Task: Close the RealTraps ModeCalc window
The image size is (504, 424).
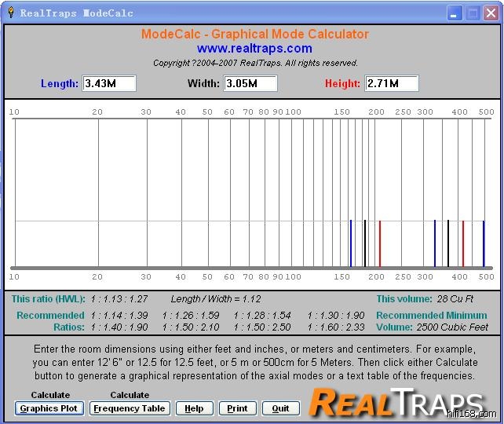Action: (x=491, y=13)
